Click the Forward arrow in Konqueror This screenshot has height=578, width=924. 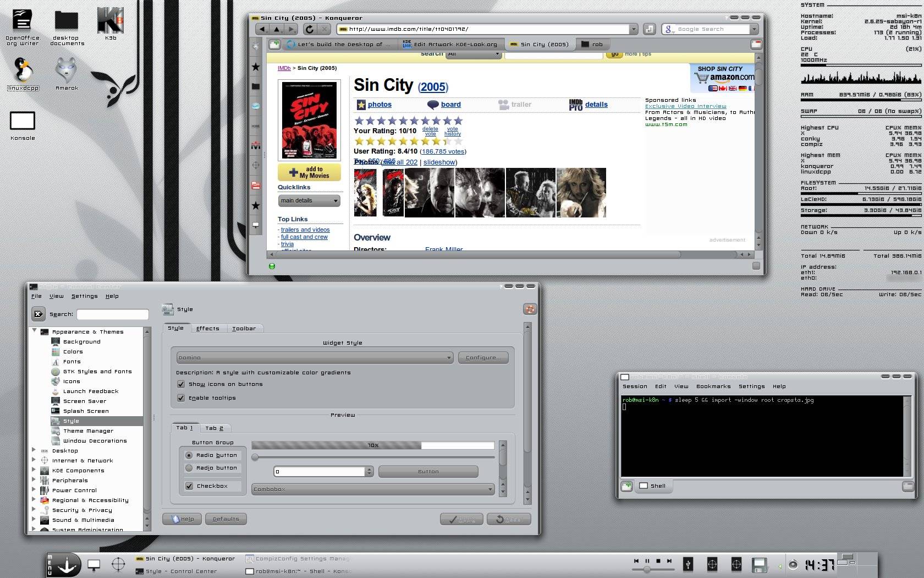(x=291, y=29)
